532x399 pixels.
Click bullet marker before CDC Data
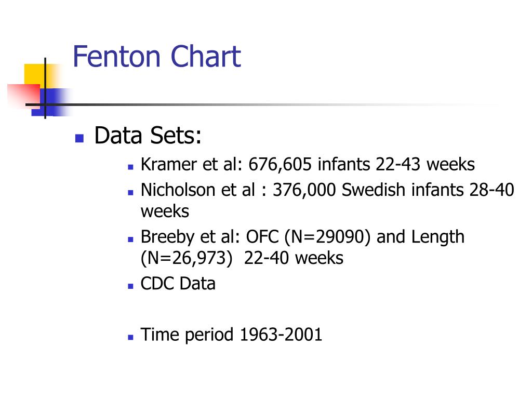coord(130,286)
